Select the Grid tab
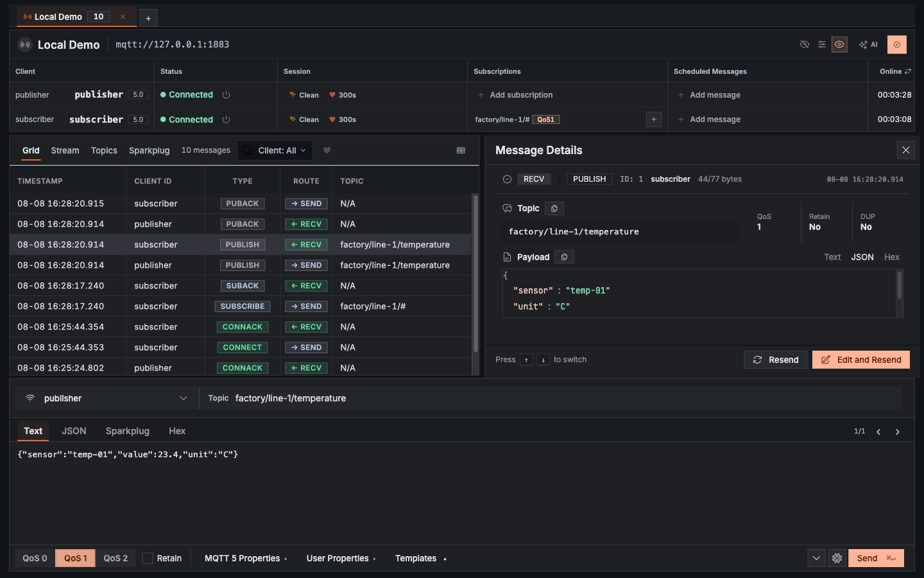The height and width of the screenshot is (578, 924). tap(31, 150)
